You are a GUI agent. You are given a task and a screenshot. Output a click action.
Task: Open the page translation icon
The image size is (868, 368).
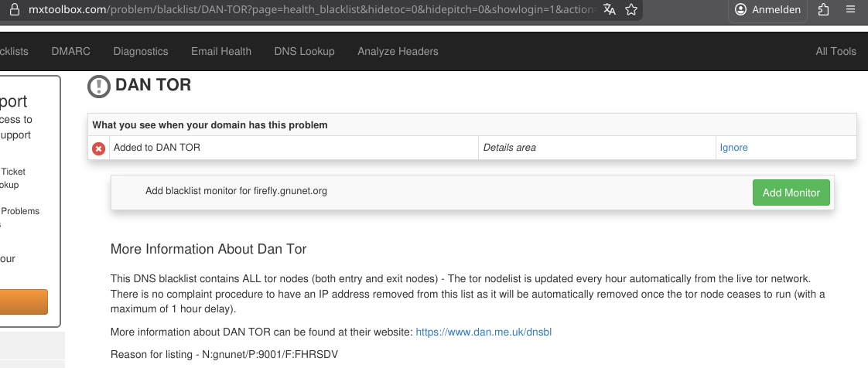pos(610,9)
